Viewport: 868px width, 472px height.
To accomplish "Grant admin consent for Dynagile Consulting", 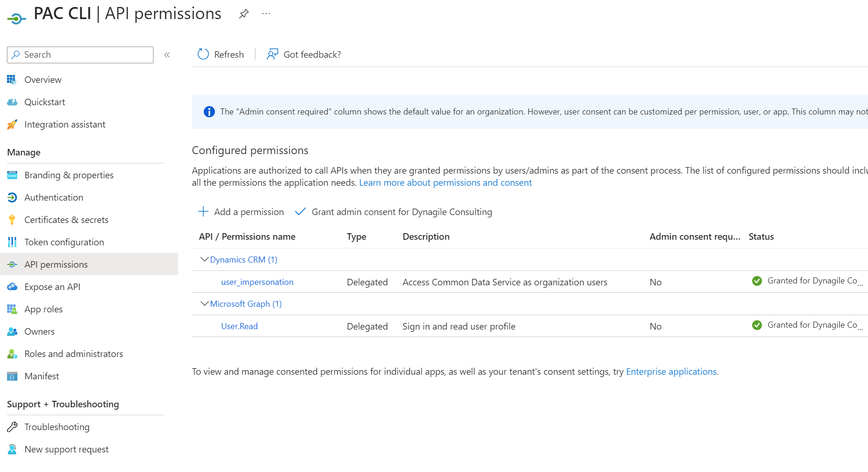I will click(x=394, y=212).
